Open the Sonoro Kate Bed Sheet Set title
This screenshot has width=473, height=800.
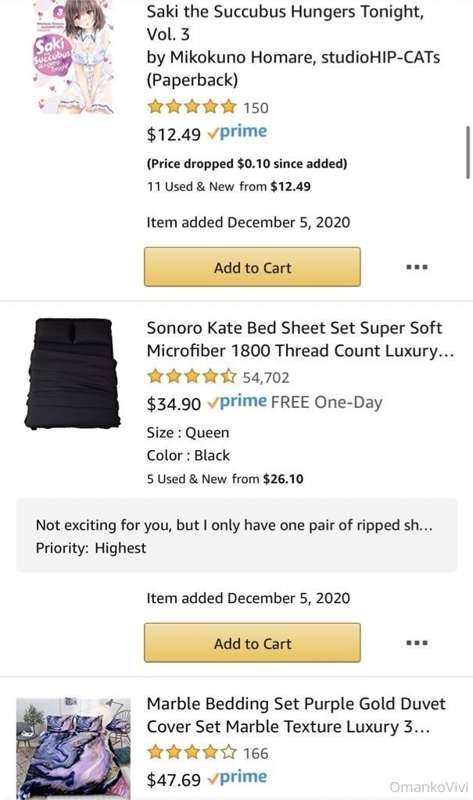pos(300,339)
